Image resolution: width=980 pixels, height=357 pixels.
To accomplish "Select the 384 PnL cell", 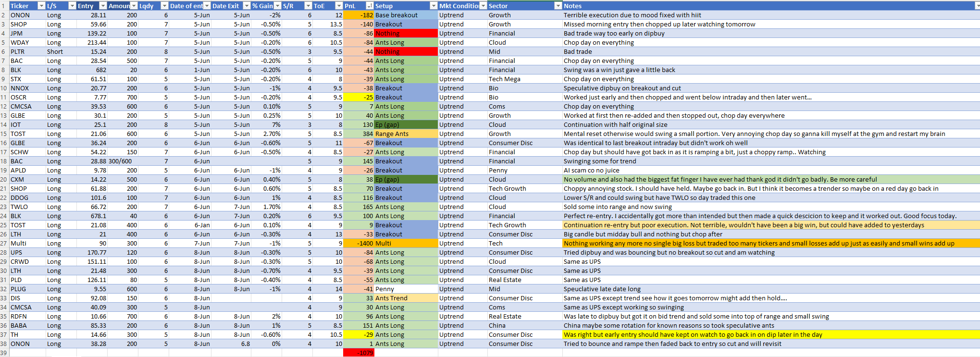I will click(359, 134).
